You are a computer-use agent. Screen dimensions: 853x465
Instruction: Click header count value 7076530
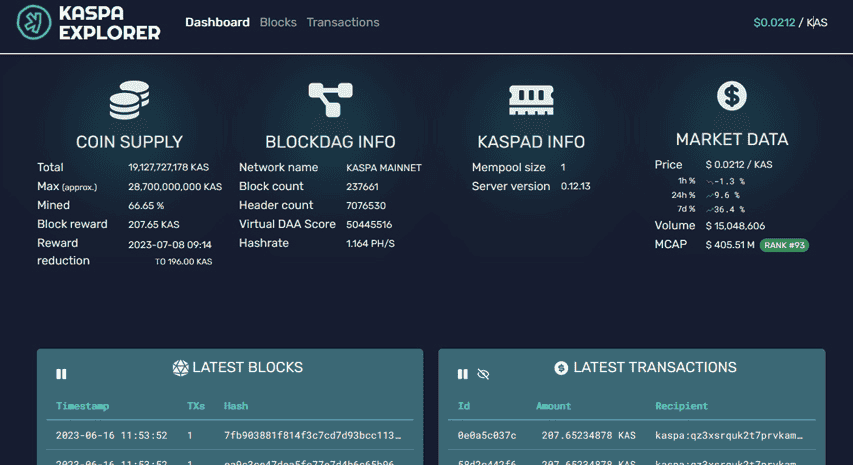[366, 206]
